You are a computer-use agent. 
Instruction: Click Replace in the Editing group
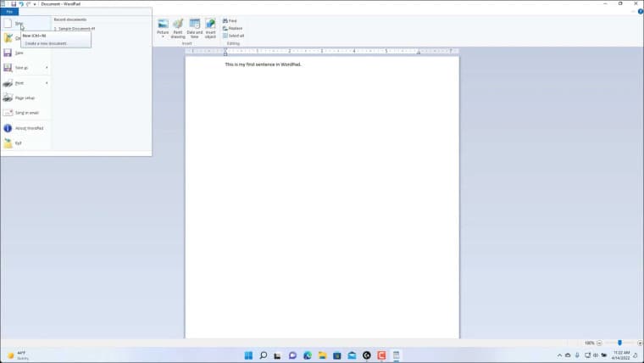click(x=232, y=28)
